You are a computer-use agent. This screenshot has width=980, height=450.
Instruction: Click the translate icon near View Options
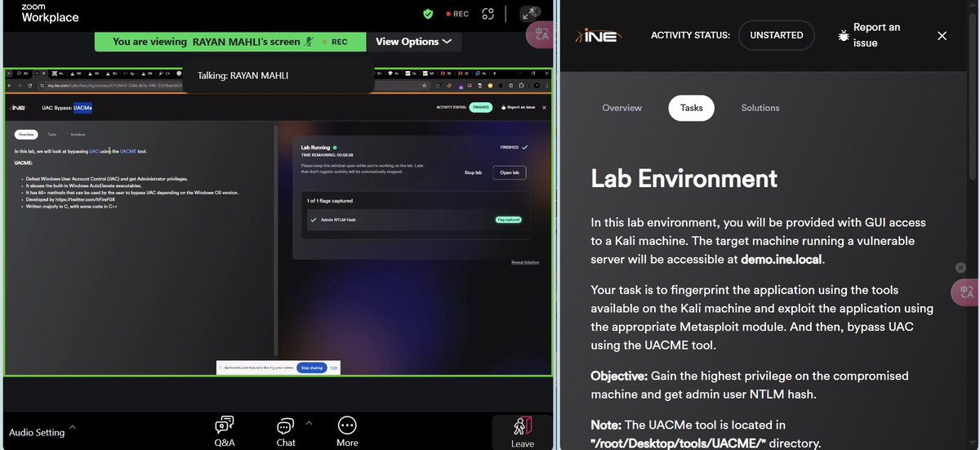click(541, 33)
